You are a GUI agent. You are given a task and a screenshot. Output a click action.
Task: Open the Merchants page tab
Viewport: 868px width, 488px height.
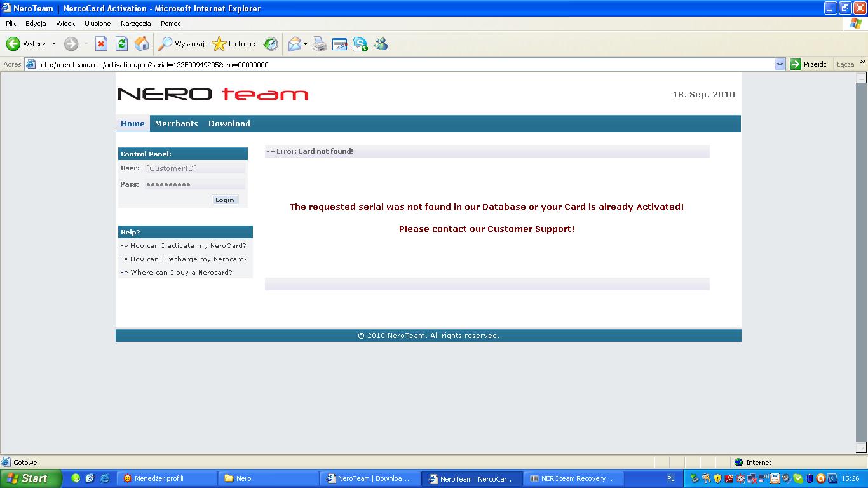pos(177,123)
